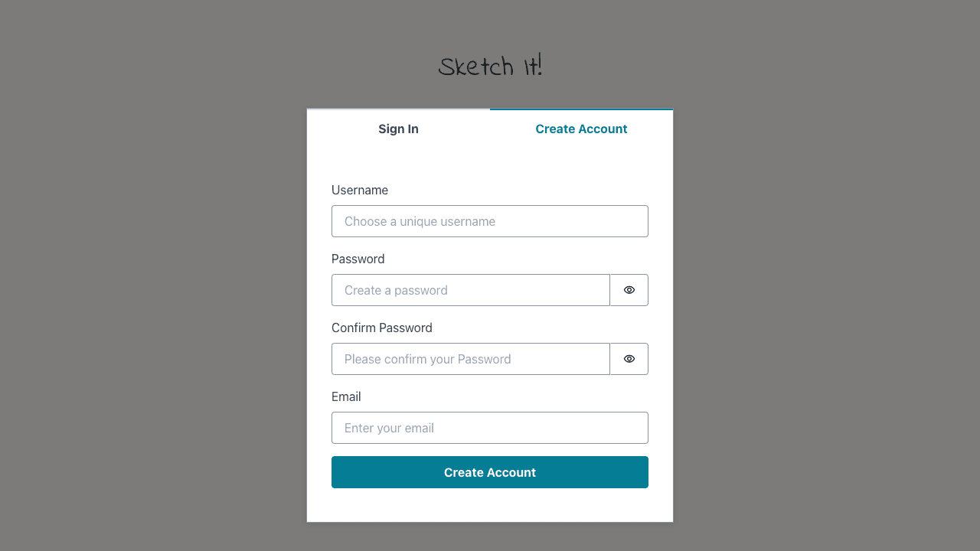Click the Confirm Password label text
The height and width of the screenshot is (551, 980).
(382, 328)
